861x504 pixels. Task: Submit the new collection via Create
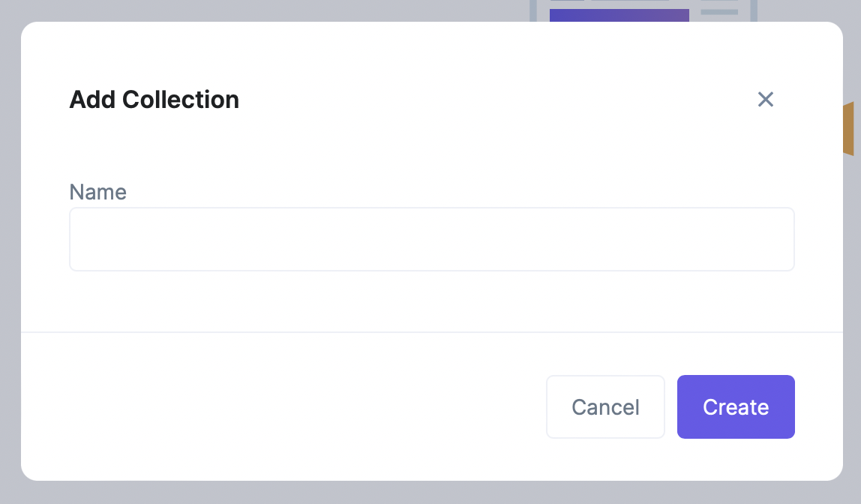click(x=736, y=406)
